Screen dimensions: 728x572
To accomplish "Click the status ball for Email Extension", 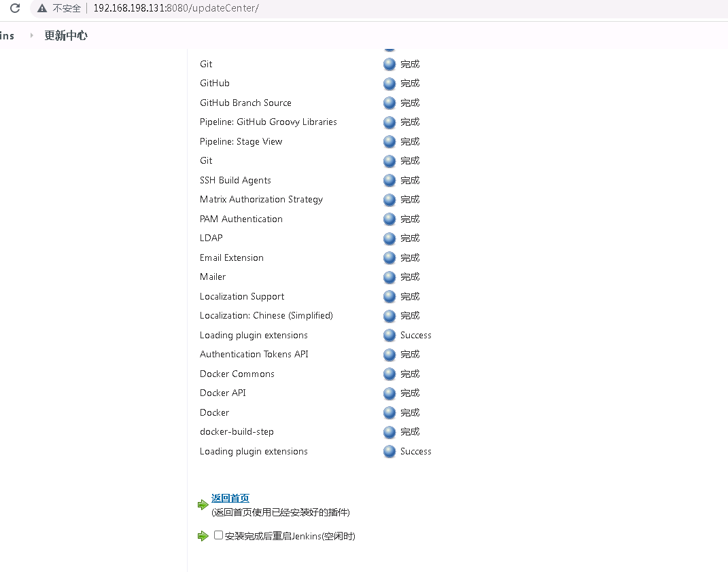I will click(389, 258).
